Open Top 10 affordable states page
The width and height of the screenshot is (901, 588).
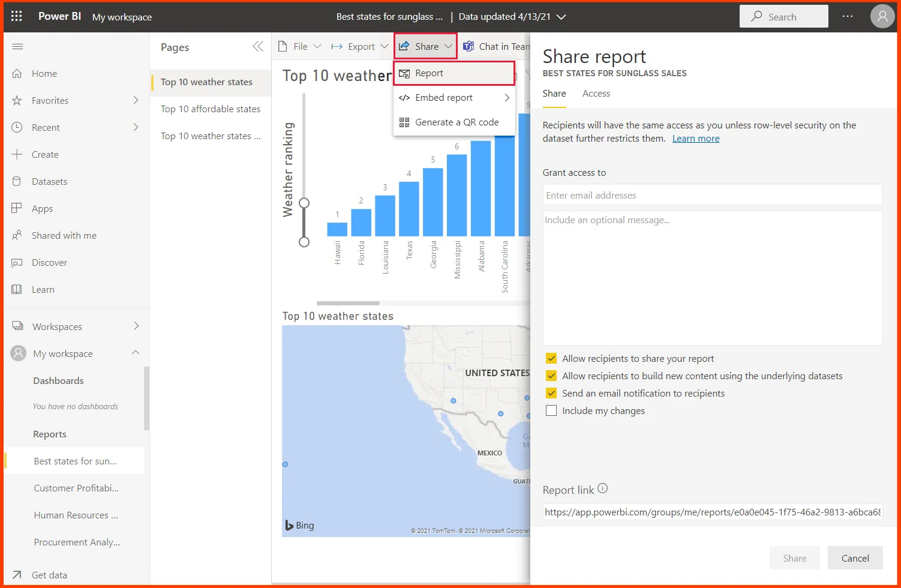(211, 109)
